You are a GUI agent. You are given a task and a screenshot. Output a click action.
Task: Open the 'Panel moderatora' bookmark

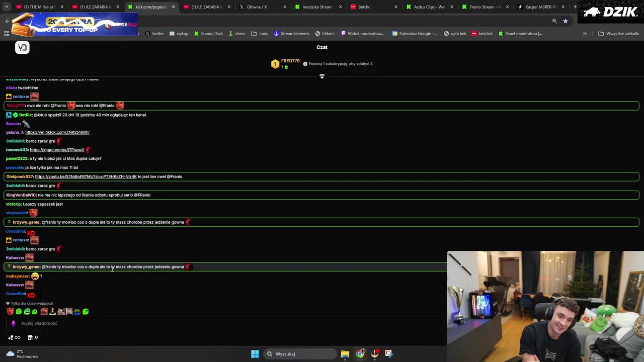click(x=520, y=34)
